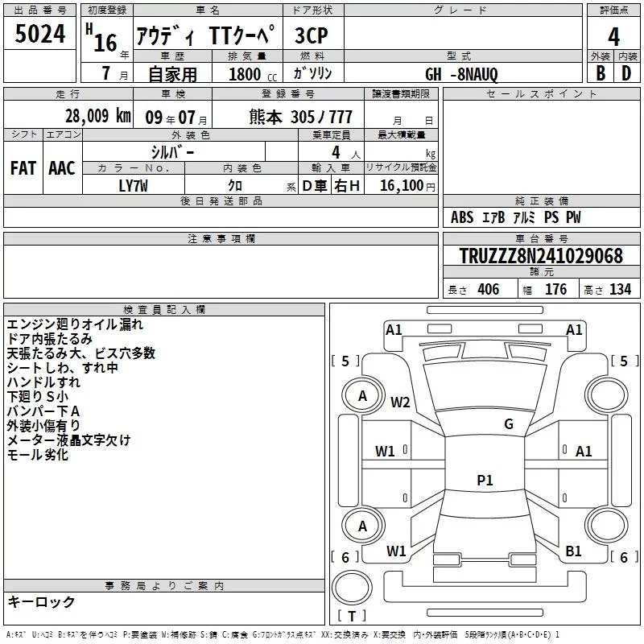
Task: Select the キーロック notice text
Action: coord(41,601)
